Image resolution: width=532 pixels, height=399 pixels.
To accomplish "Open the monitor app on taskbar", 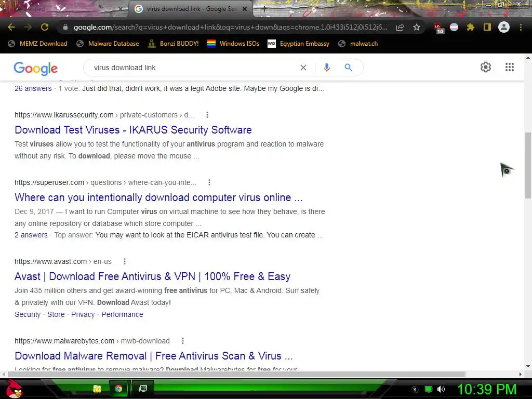I will [x=142, y=389].
